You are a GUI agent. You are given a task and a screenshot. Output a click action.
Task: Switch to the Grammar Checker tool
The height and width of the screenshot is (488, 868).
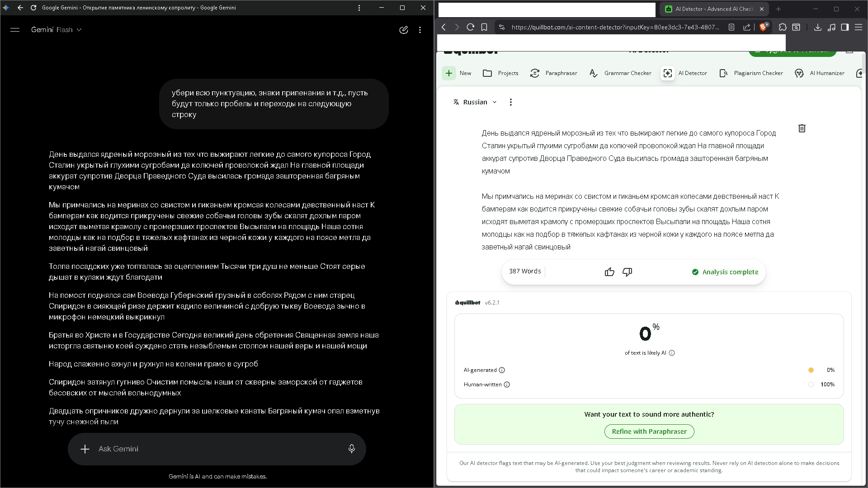click(620, 73)
